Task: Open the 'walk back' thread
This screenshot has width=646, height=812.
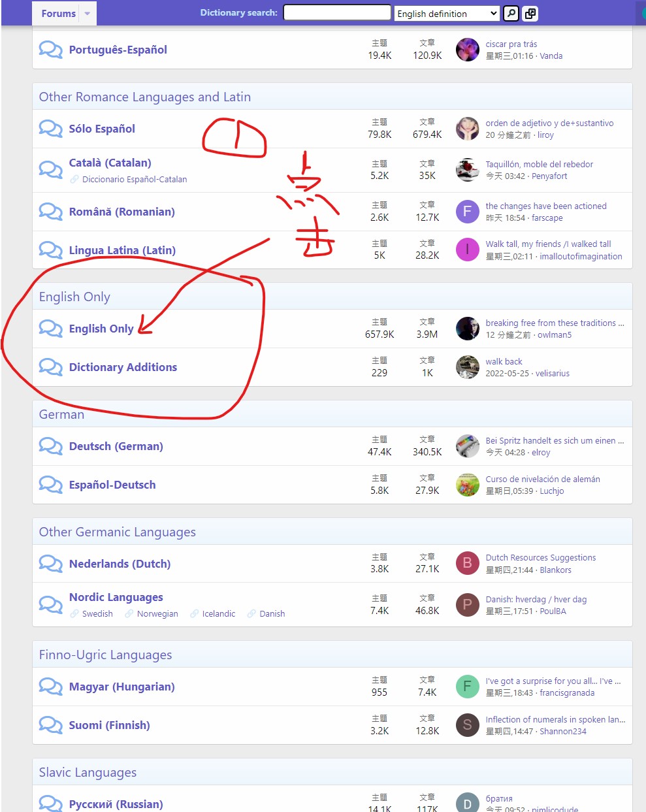Action: 504,361
